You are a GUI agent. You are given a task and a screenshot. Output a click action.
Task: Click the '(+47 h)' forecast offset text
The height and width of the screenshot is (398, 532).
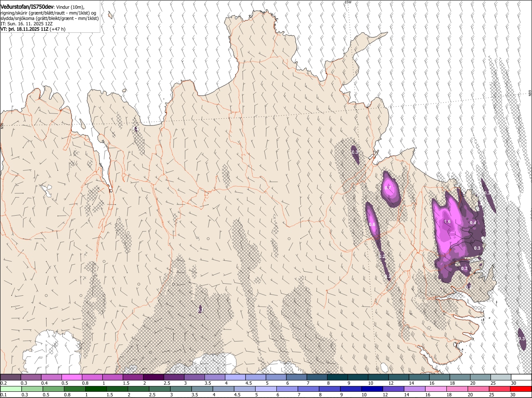point(57,29)
